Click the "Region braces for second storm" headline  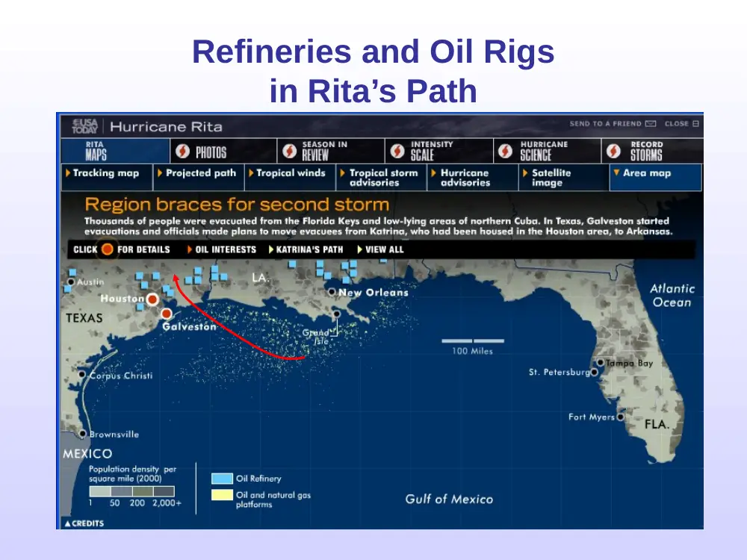click(237, 205)
